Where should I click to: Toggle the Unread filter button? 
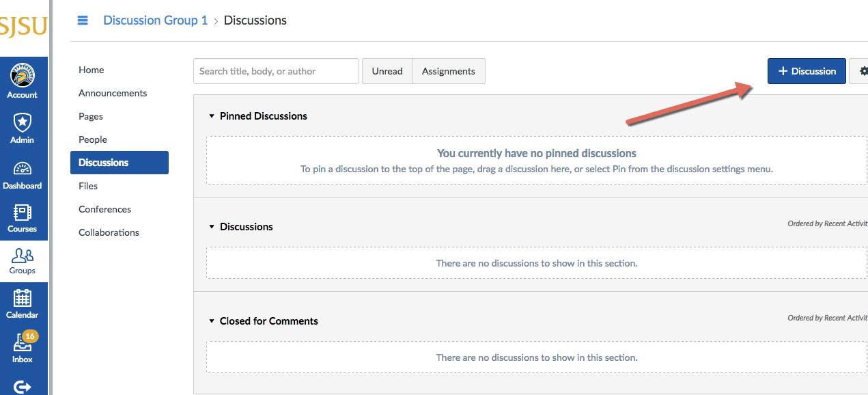click(387, 71)
